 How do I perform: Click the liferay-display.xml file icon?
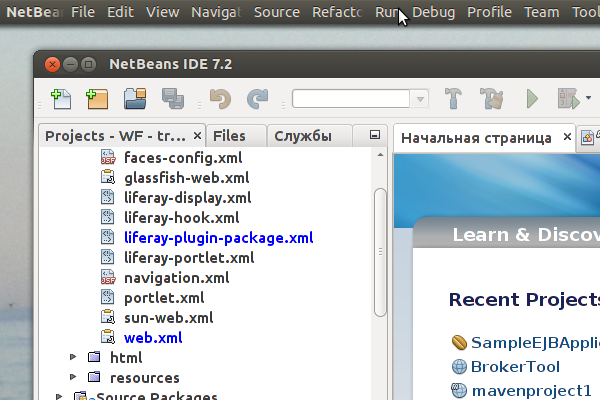pyautogui.click(x=108, y=197)
